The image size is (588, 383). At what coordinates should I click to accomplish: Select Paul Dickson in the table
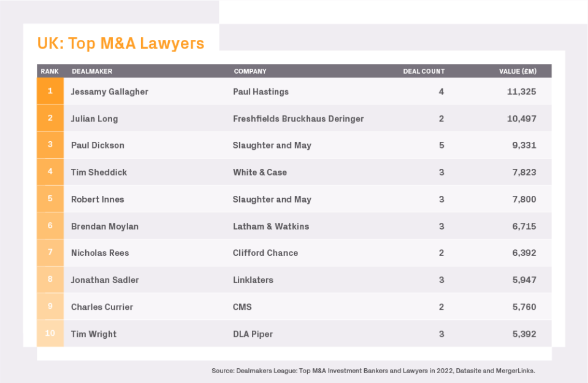97,145
